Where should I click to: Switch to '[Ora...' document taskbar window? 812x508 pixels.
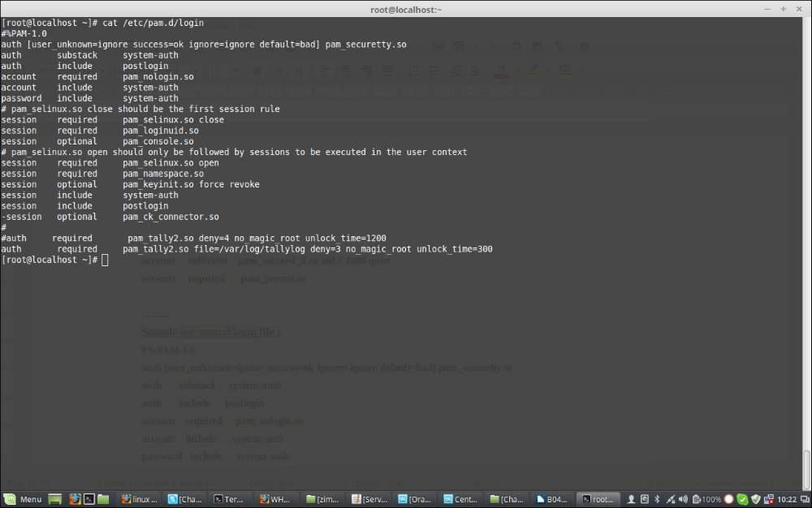[x=415, y=499]
